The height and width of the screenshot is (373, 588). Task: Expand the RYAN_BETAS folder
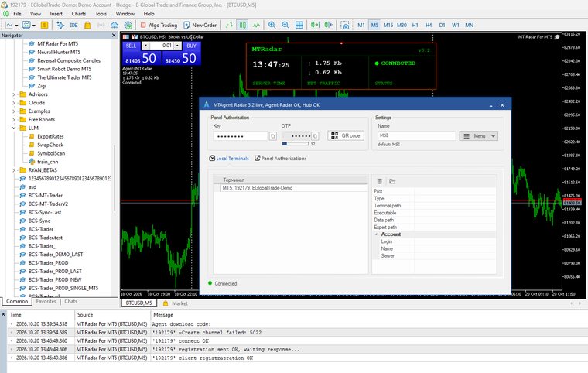tap(14, 170)
